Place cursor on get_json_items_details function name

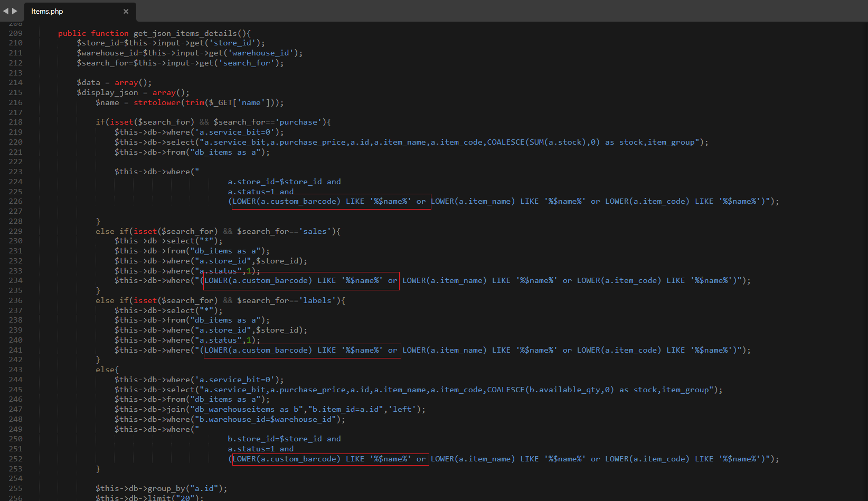185,33
